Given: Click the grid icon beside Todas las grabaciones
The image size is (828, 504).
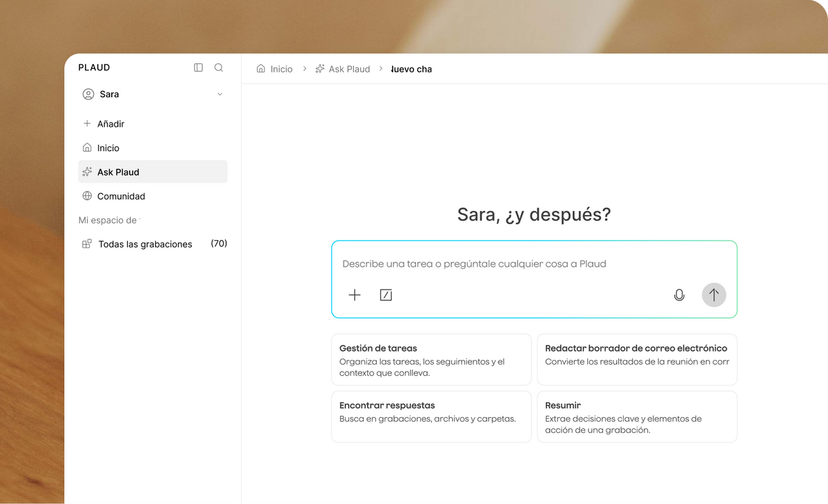Looking at the screenshot, I should click(87, 244).
